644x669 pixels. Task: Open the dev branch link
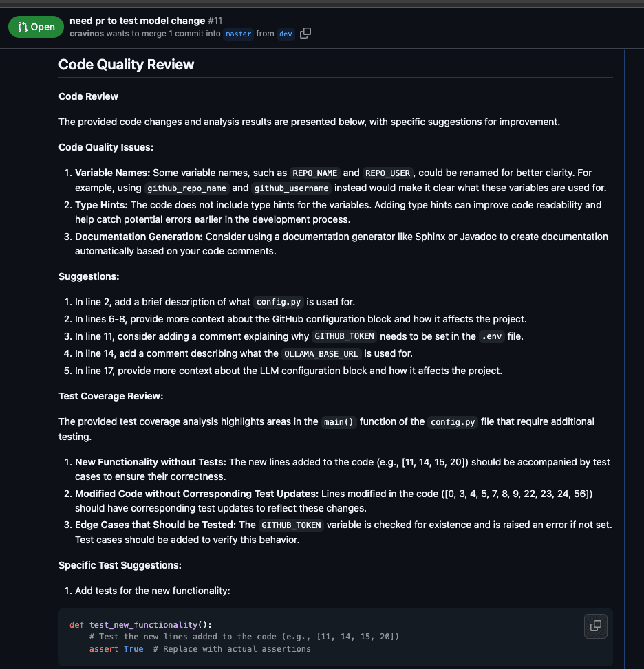pyautogui.click(x=286, y=34)
